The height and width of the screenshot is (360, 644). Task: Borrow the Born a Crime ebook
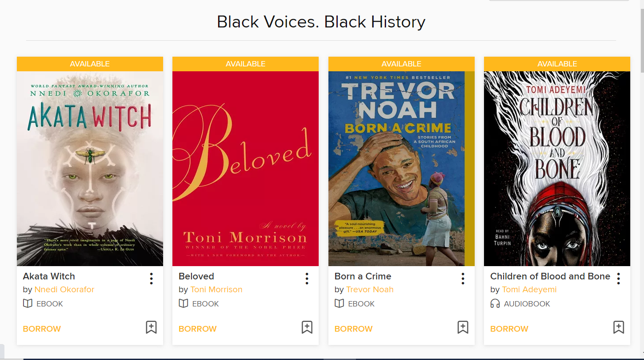coord(353,329)
